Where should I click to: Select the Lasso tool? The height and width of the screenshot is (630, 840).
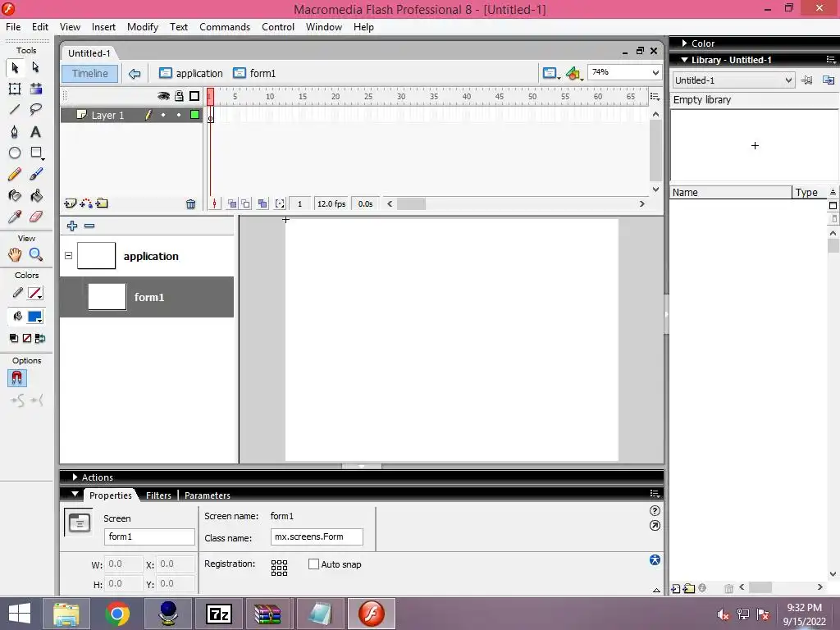(35, 110)
